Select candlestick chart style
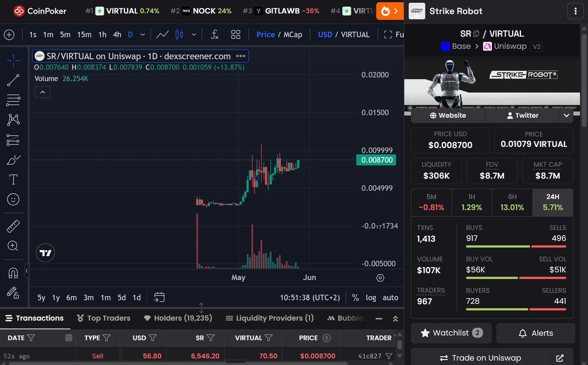This screenshot has height=365, width=588. point(179,35)
